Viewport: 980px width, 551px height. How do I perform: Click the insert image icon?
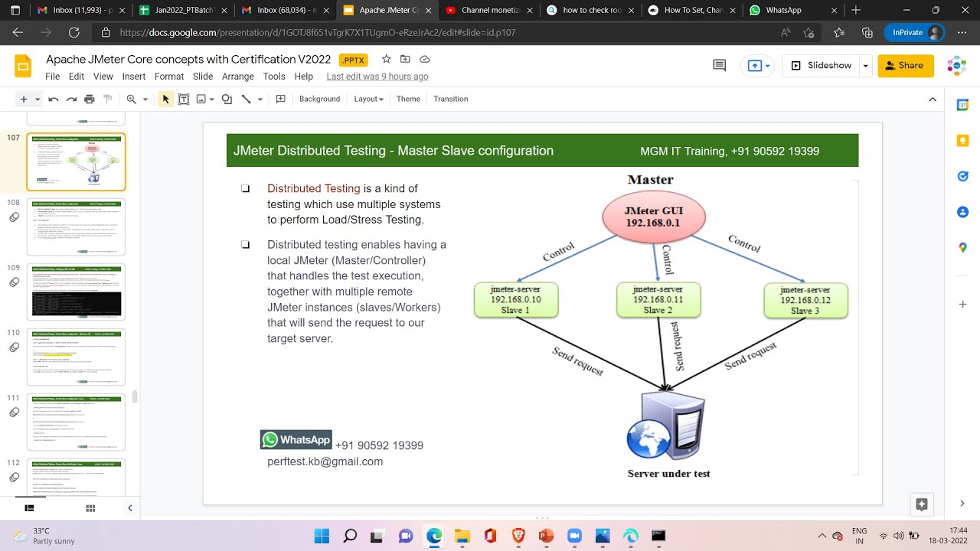pos(201,99)
